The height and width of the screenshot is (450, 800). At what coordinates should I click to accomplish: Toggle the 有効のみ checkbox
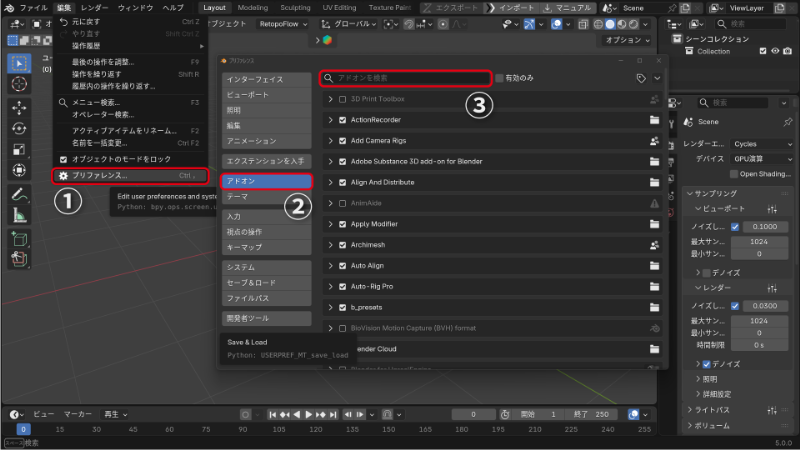point(500,77)
